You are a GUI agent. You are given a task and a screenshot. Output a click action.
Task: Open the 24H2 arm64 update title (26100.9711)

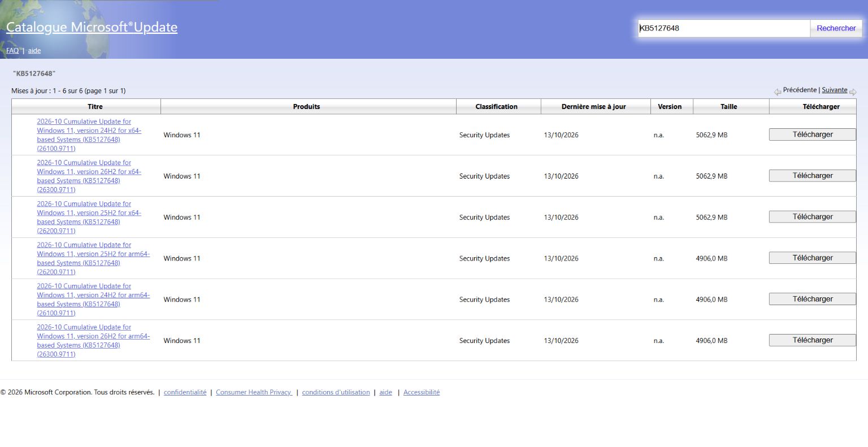pyautogui.click(x=93, y=300)
